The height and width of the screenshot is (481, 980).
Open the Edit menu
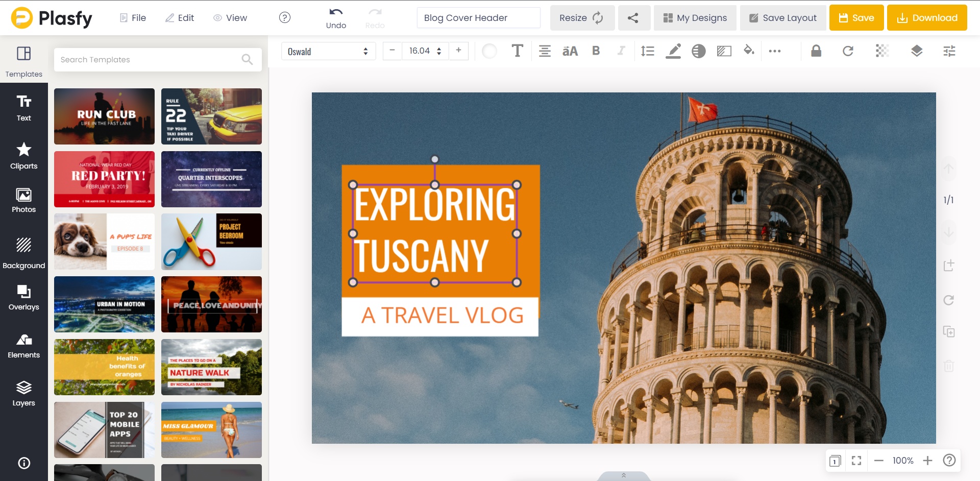click(180, 18)
